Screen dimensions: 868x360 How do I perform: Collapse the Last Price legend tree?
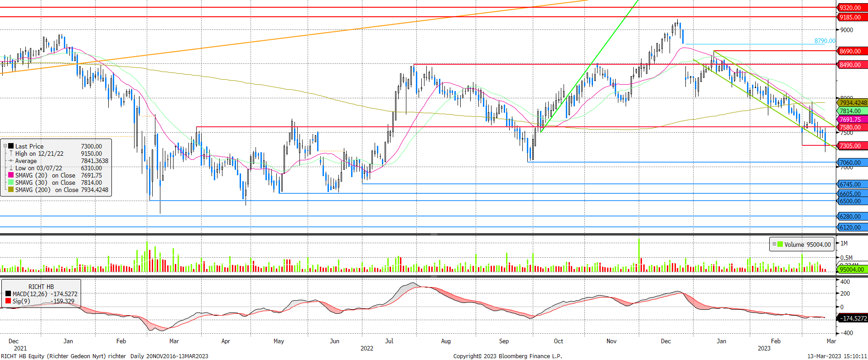pyautogui.click(x=5, y=146)
